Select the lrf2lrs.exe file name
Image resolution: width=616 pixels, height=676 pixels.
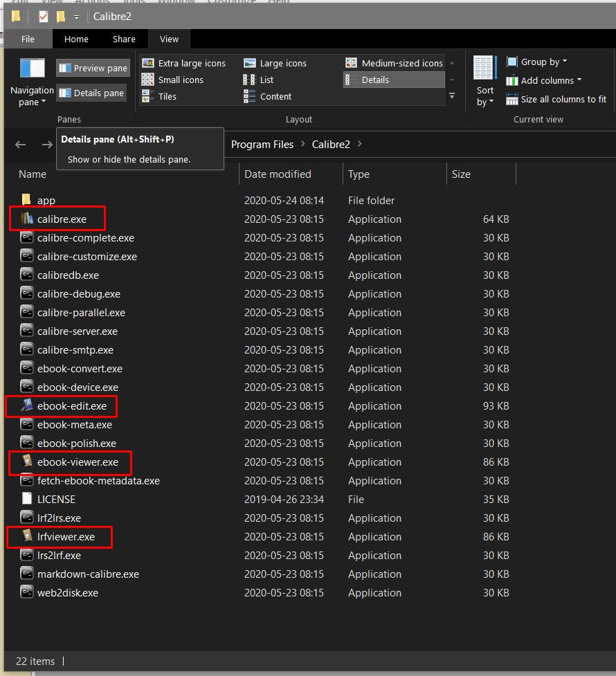(59, 518)
